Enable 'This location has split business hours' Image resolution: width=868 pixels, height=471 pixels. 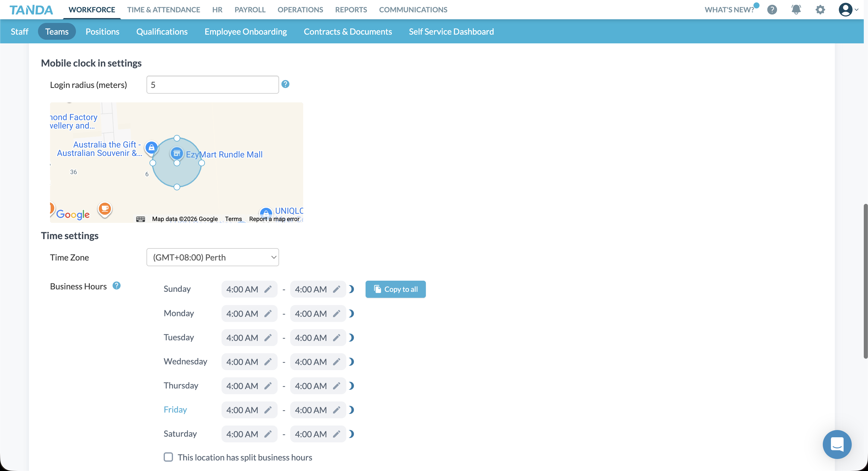[168, 457]
